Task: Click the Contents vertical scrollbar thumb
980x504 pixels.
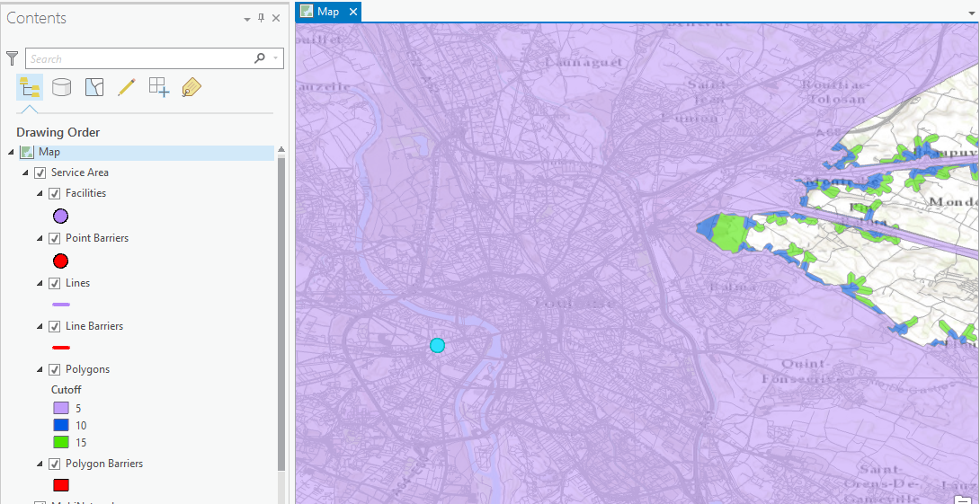Action: click(281, 314)
